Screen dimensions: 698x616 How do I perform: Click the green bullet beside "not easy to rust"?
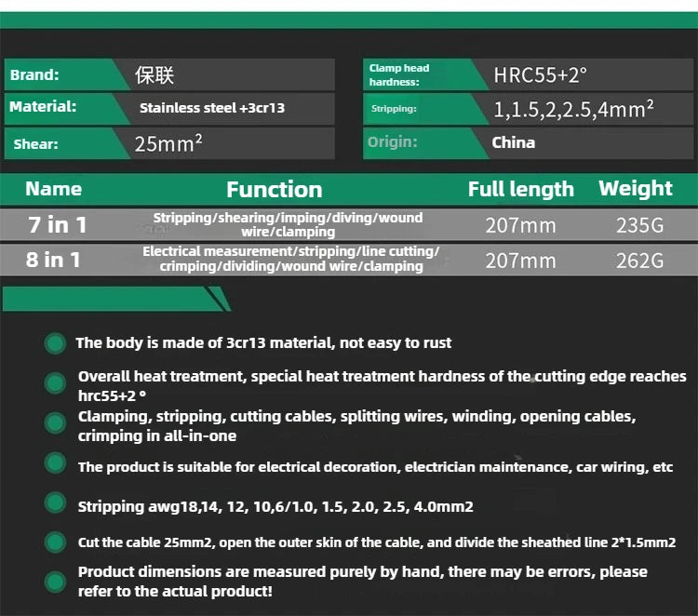click(55, 342)
